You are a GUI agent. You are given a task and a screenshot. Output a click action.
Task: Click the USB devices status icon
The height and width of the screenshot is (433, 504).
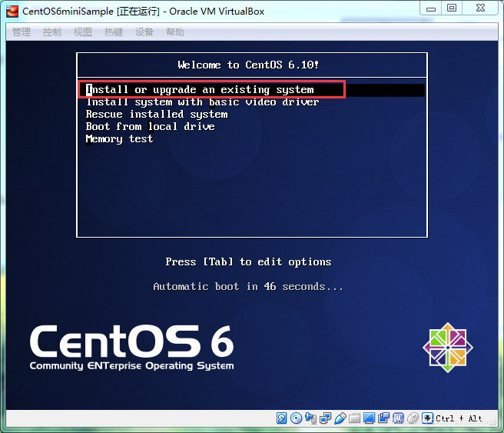[x=340, y=418]
